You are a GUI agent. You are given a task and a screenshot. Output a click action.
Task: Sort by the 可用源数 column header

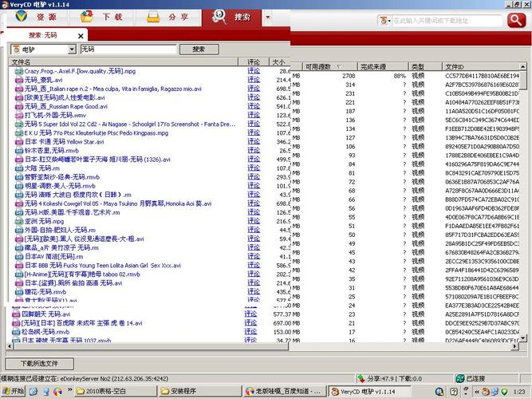[329, 66]
